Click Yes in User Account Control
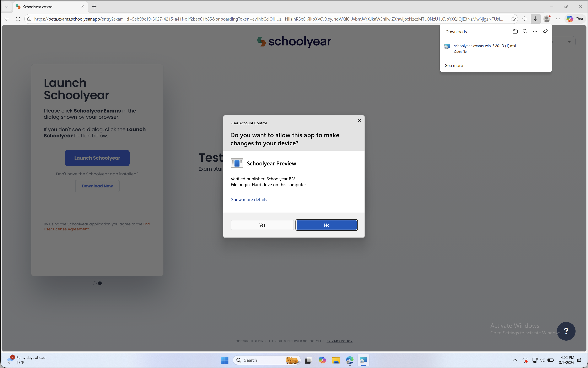This screenshot has height=368, width=588. pyautogui.click(x=262, y=225)
